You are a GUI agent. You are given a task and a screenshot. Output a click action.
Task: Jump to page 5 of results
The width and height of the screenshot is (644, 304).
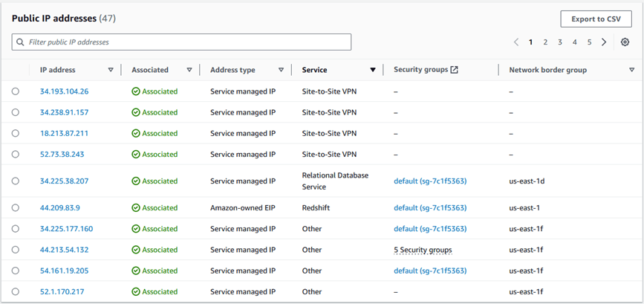[589, 42]
